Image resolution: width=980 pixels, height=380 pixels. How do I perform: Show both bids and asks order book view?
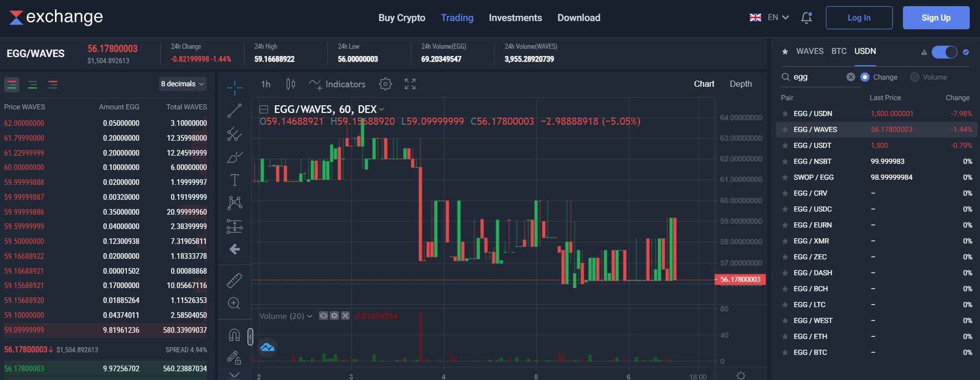coord(12,84)
